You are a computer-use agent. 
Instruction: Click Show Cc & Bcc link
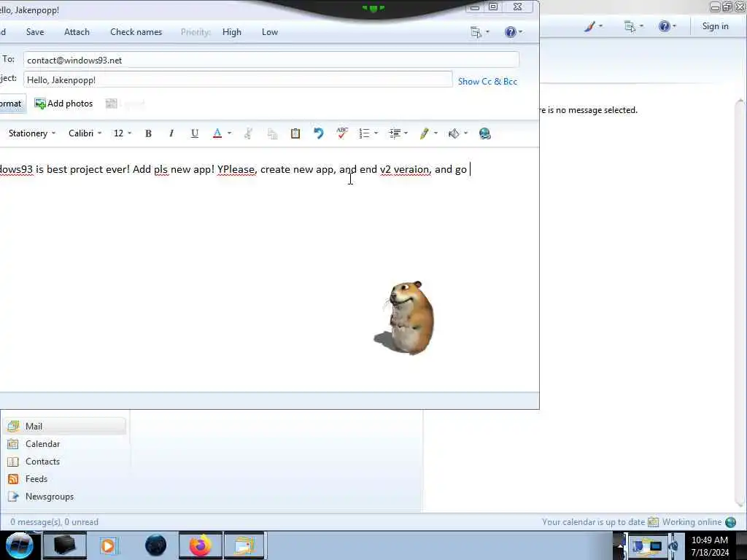pos(487,82)
